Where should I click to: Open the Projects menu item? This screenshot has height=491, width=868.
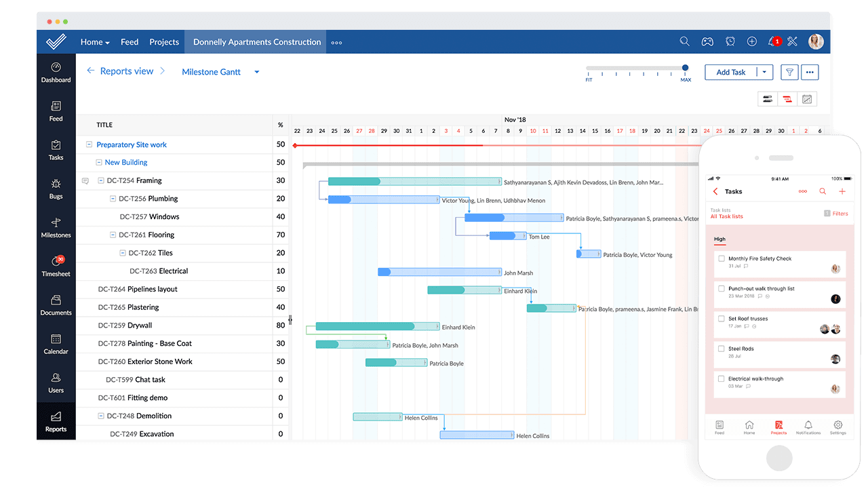pos(164,42)
